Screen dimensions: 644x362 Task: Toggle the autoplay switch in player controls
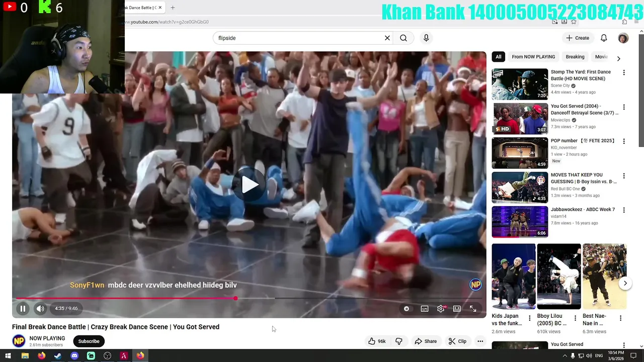coord(407,309)
